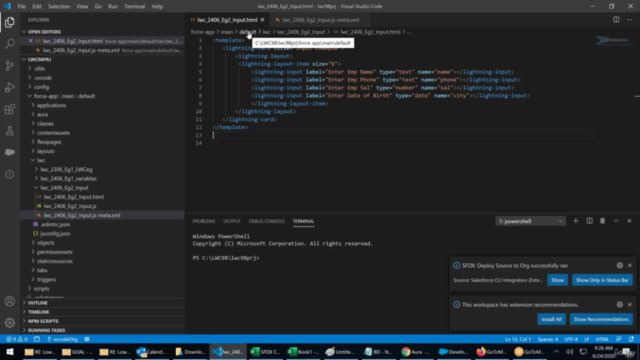Image resolution: width=640 pixels, height=360 pixels.
Task: Open settings gear on SFDX deploy notification
Action: point(620,265)
